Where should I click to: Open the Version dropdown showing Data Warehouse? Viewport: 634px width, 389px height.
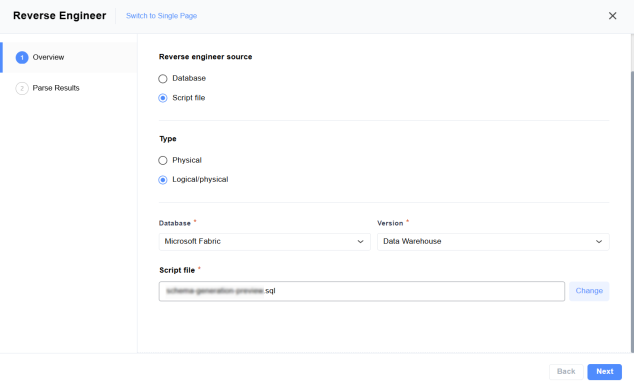tap(493, 241)
